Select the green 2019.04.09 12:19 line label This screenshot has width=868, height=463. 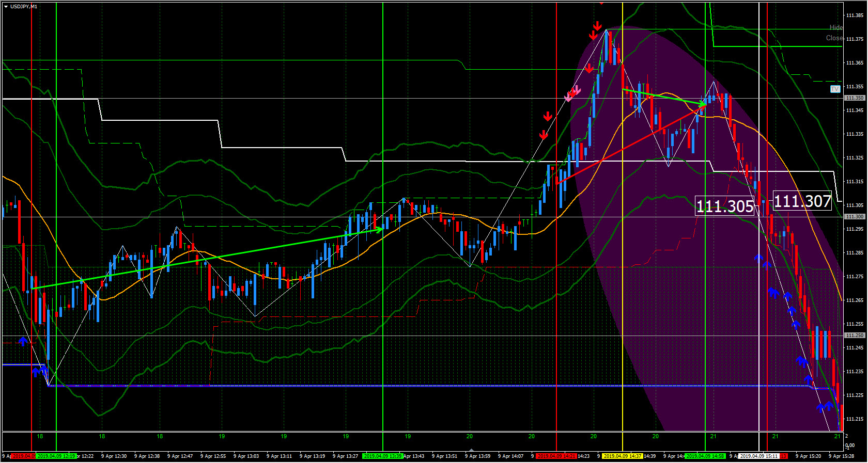(x=56, y=456)
